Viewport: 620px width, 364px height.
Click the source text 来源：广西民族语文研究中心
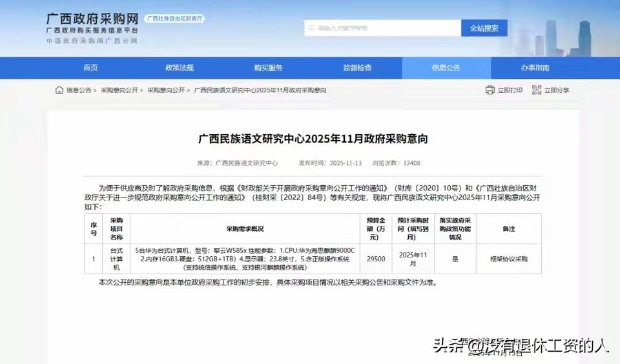237,163
